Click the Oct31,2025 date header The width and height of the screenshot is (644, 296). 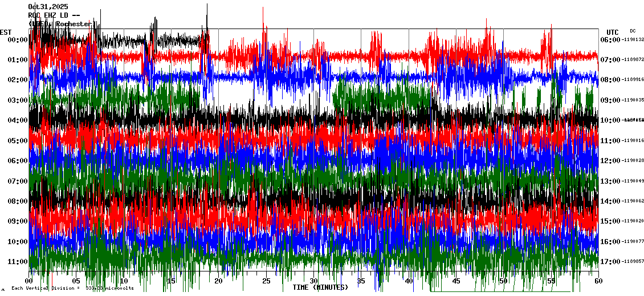coord(47,7)
